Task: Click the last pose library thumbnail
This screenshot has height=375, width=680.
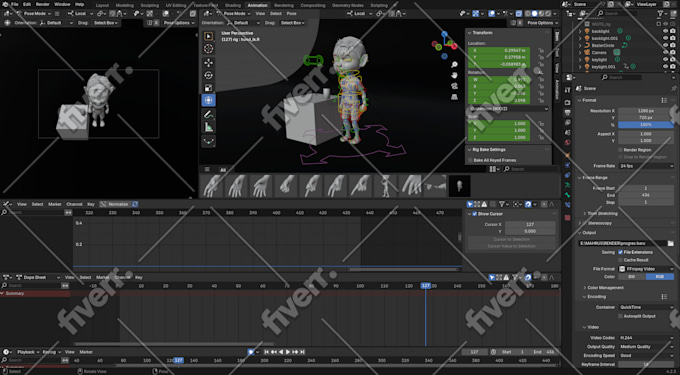Action: [x=460, y=186]
